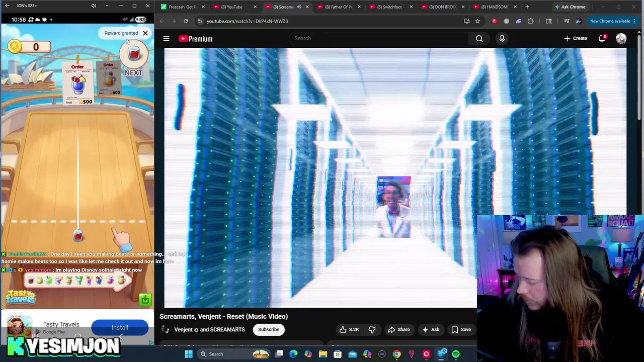The image size is (644, 362).
Task: Tap the Order card worth 600
Action: tap(108, 79)
